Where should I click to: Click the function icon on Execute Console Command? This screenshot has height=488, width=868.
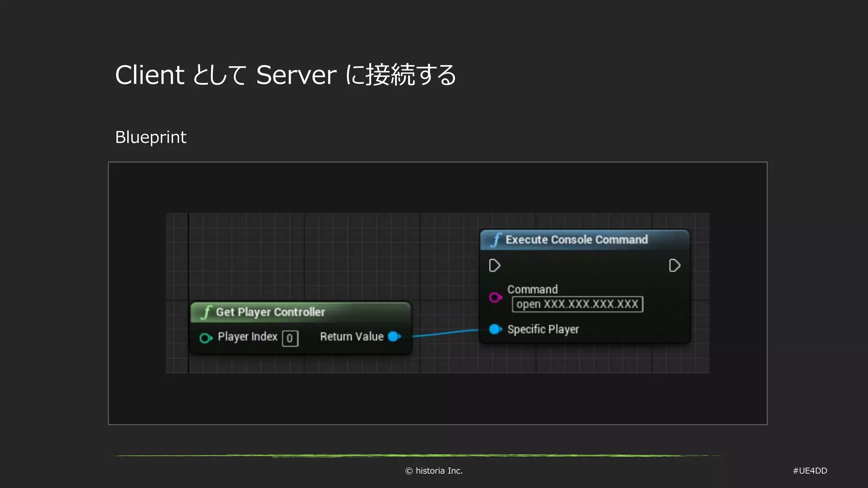[496, 240]
